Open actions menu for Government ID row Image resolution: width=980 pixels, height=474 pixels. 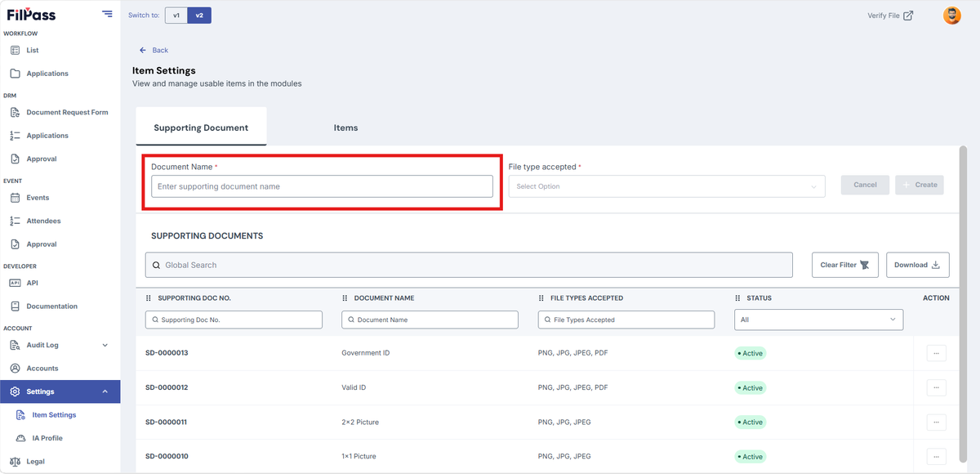(936, 353)
